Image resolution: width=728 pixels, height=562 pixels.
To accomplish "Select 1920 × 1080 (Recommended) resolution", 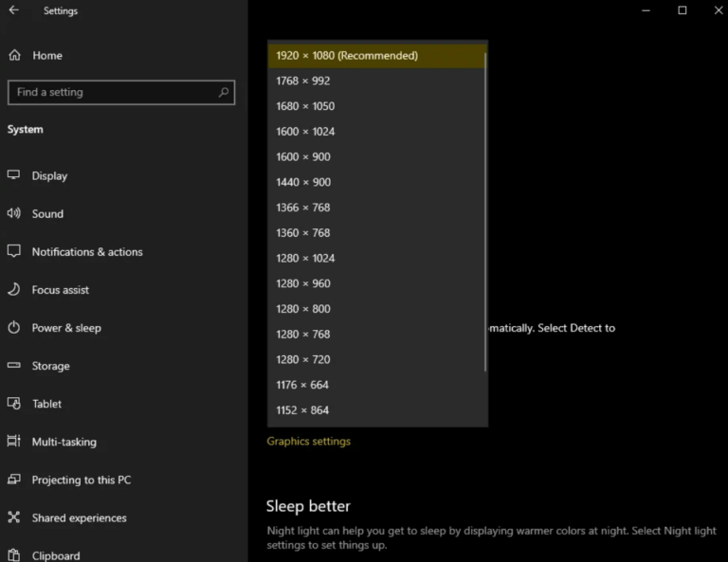I will pos(377,56).
